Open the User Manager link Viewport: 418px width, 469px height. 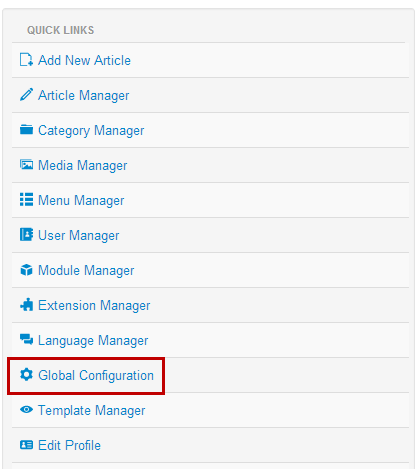coord(79,236)
